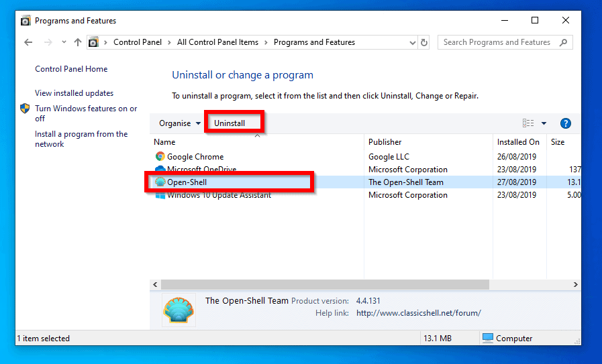The width and height of the screenshot is (602, 364).
Task: Click the Computer icon in status bar
Action: (x=488, y=338)
